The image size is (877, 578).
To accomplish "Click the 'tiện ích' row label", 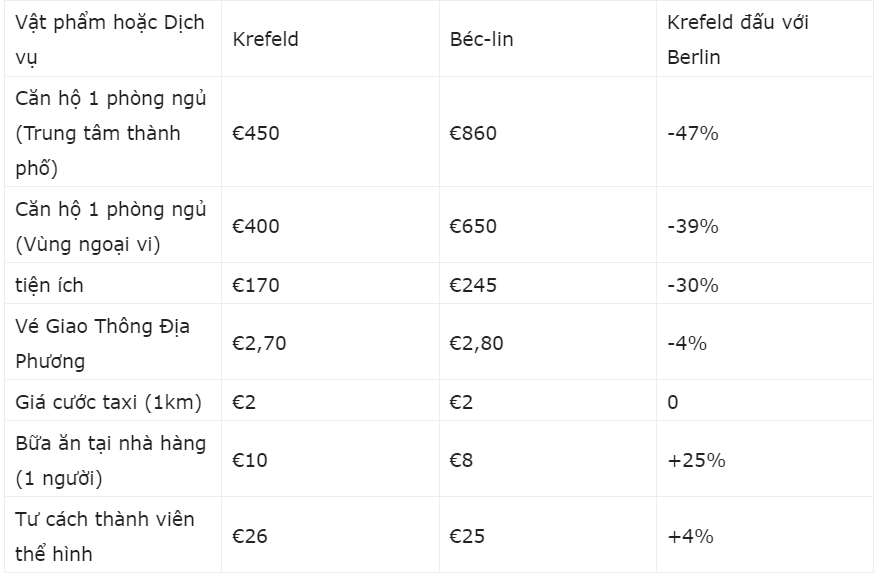I will (x=49, y=285).
